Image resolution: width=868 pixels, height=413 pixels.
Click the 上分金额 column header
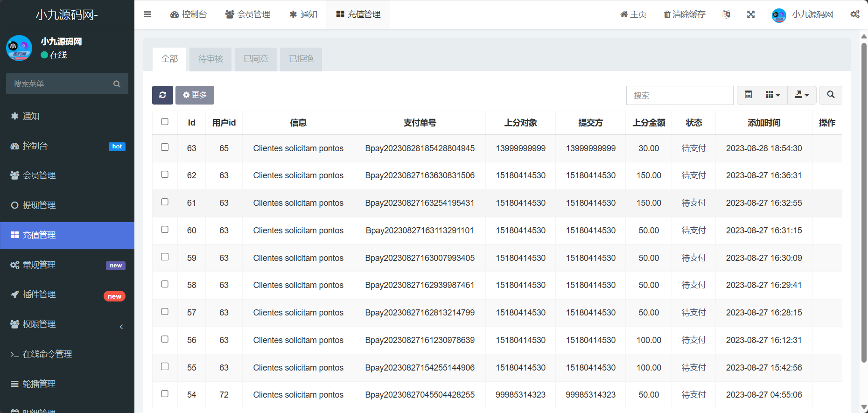click(649, 123)
